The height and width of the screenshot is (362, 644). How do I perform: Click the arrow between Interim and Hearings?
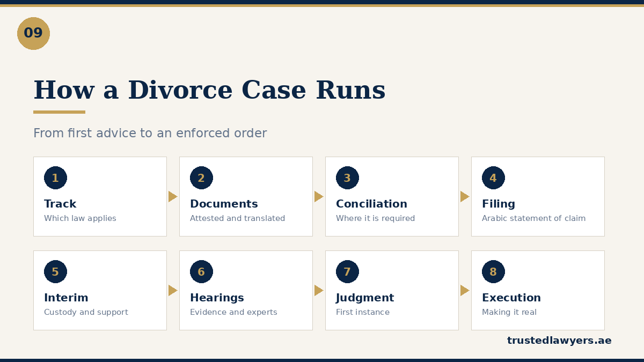pyautogui.click(x=173, y=290)
